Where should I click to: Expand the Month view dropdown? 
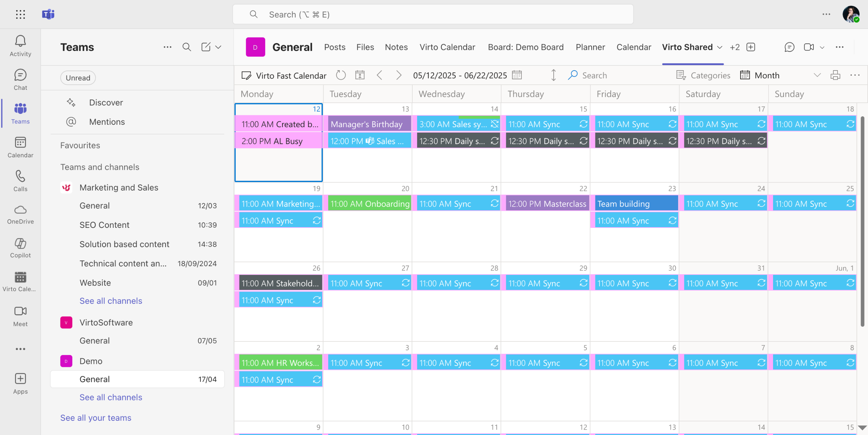[x=817, y=75]
